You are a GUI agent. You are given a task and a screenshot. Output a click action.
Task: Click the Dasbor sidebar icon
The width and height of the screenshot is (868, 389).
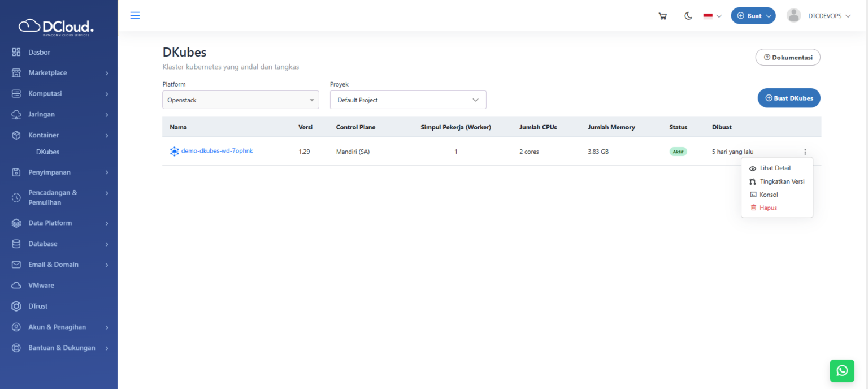coord(16,52)
